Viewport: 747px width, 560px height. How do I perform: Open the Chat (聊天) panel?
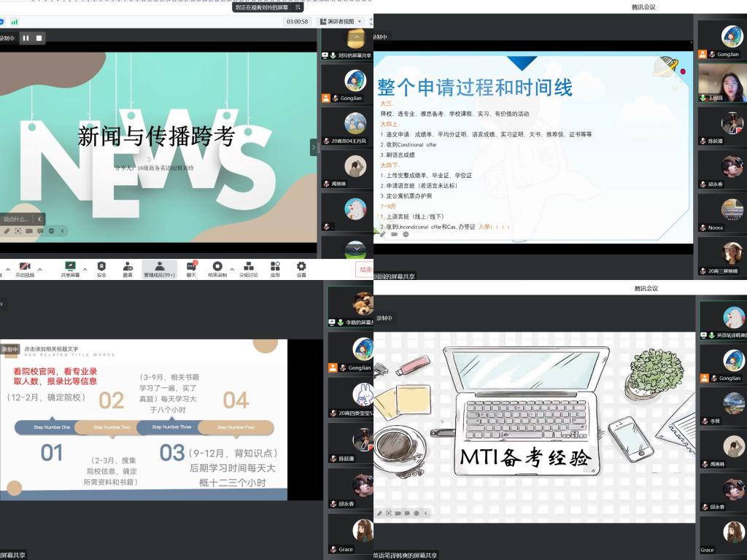tap(191, 268)
